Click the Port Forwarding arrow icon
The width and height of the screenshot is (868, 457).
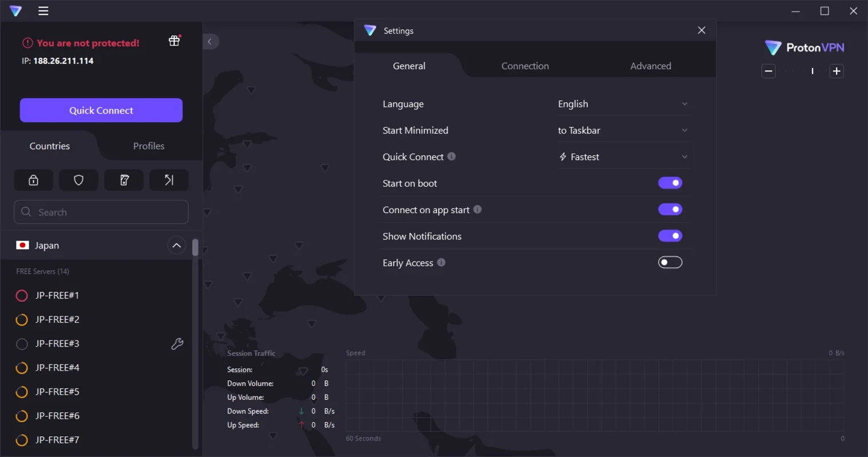pyautogui.click(x=169, y=180)
